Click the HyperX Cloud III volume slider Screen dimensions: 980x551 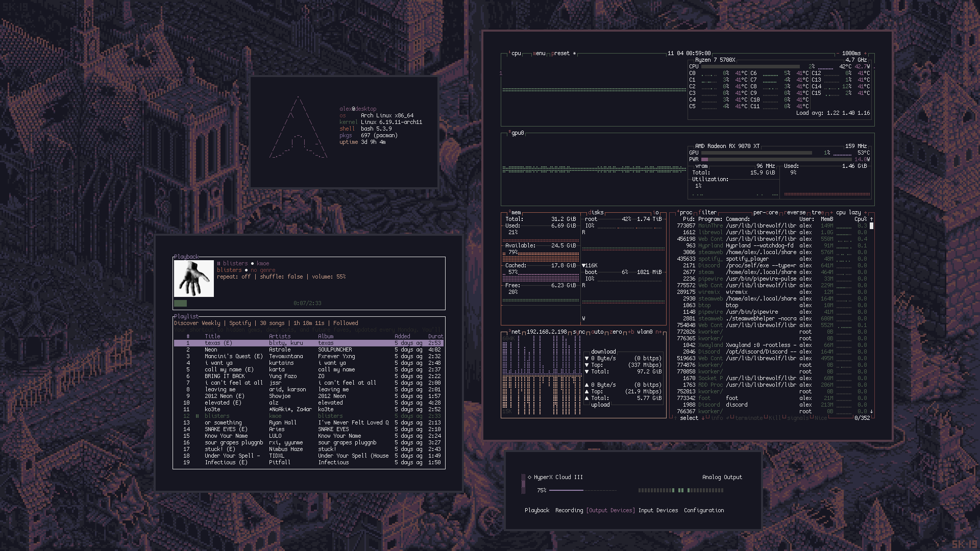[582, 490]
